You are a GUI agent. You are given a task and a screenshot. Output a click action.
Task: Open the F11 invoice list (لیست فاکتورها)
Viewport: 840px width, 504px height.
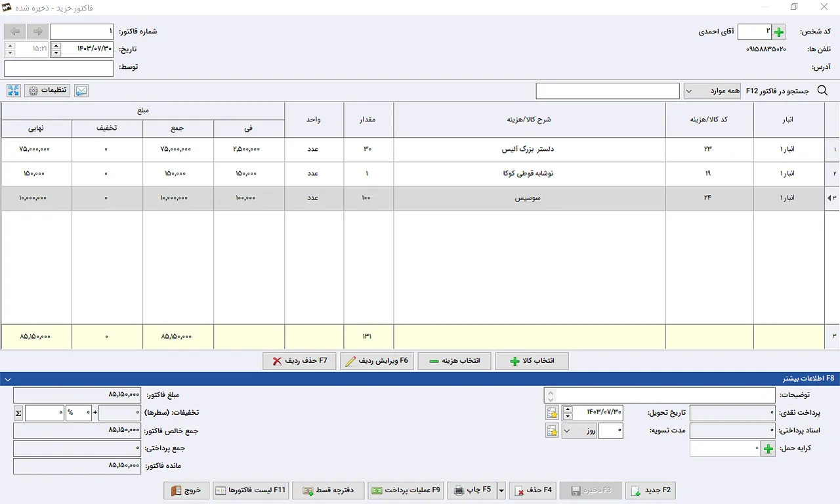tap(251, 490)
